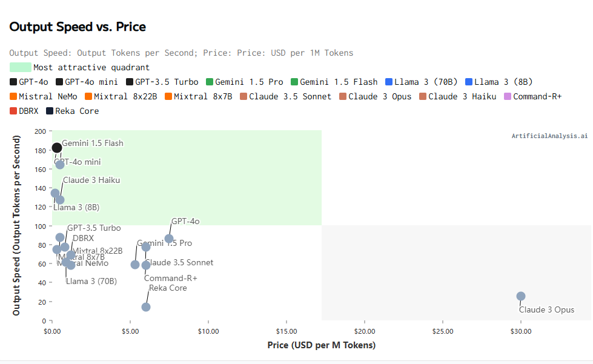The width and height of the screenshot is (593, 364).
Task: Toggle GPT-4o mini legend entry
Action: coord(86,82)
